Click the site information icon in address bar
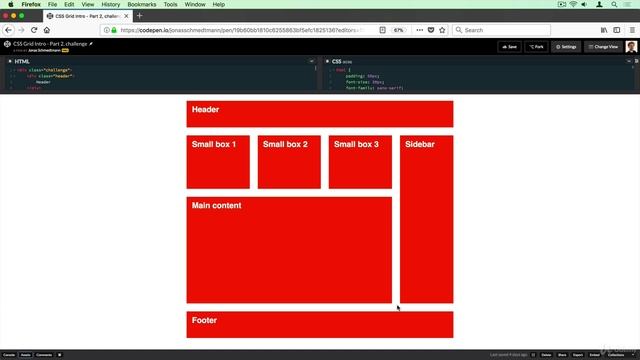The image size is (640, 360). point(107,30)
